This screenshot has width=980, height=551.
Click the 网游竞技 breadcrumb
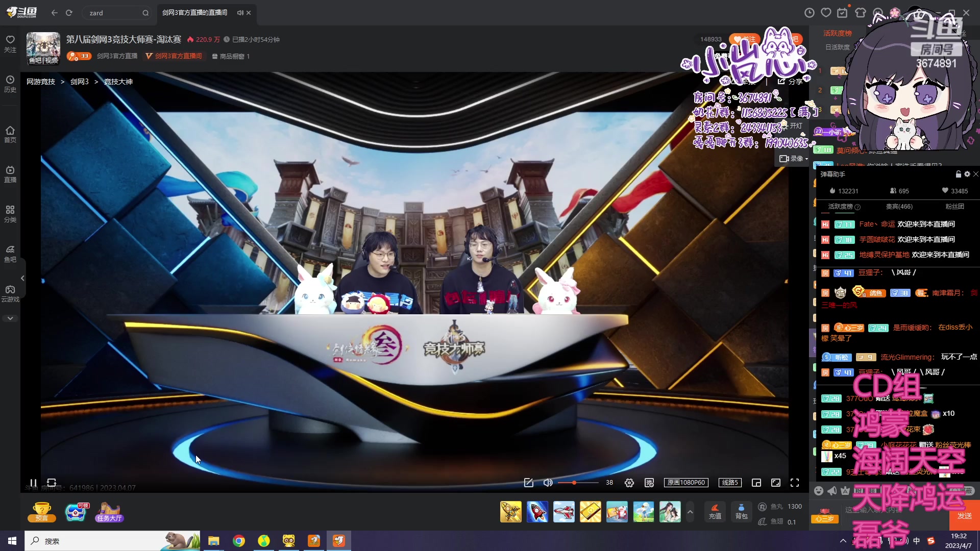click(x=41, y=82)
